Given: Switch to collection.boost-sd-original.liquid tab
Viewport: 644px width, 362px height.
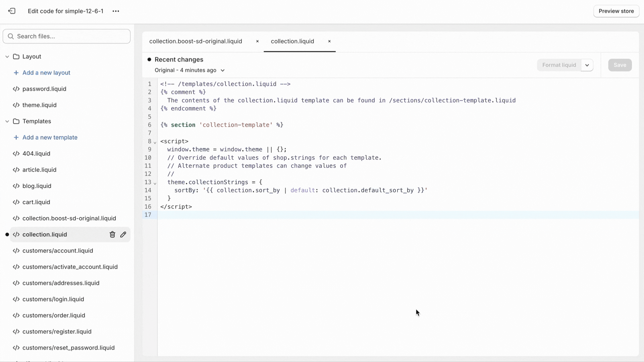Looking at the screenshot, I should coord(196,41).
